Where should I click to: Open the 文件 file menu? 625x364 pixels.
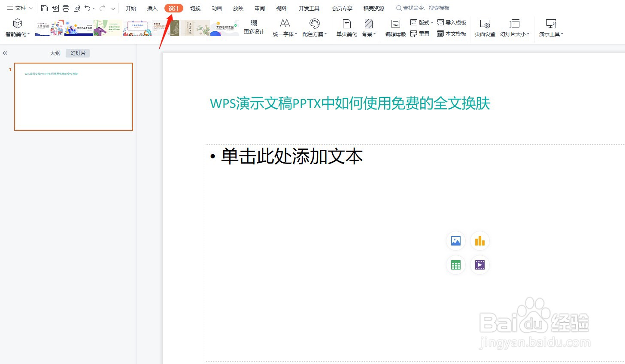click(x=16, y=8)
